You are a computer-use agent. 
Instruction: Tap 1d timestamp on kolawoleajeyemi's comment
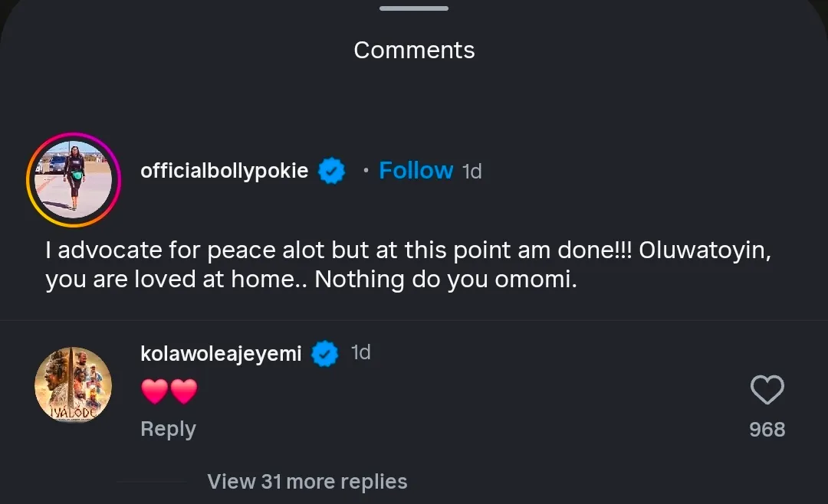[x=360, y=352]
